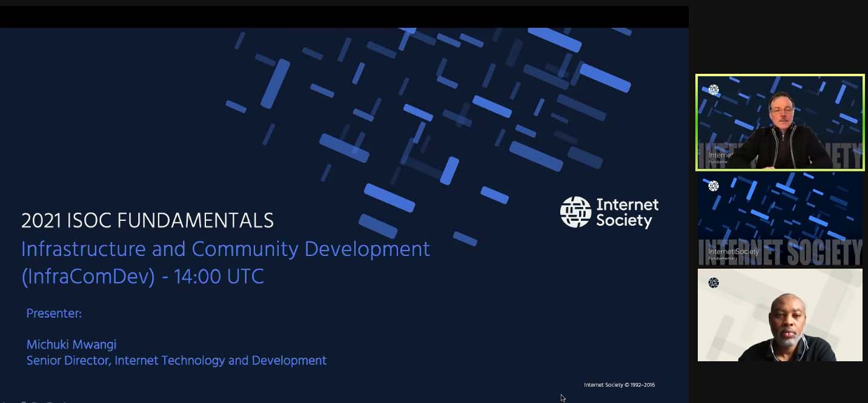Click "Infrastructure and Community Development" subtitle line
This screenshot has height=403, width=868.
click(x=225, y=249)
